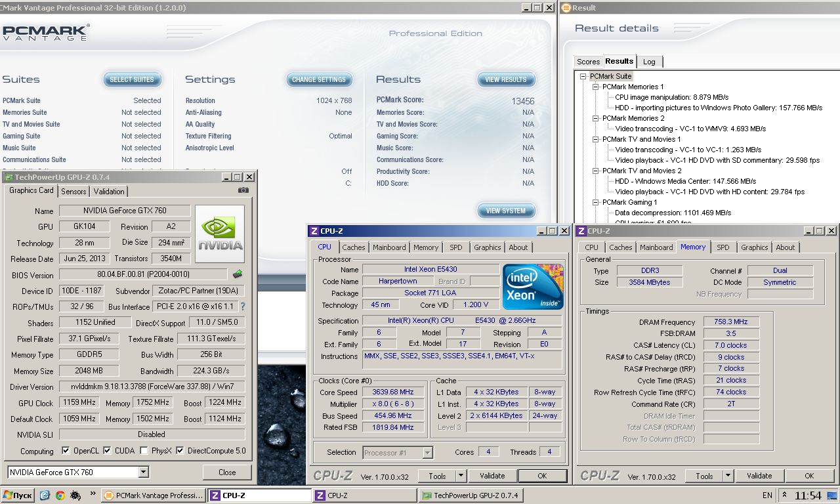Click the GPU Name field NVIDIA GeForce GTX 760
Viewport: 840px width, 504px height.
(x=125, y=211)
